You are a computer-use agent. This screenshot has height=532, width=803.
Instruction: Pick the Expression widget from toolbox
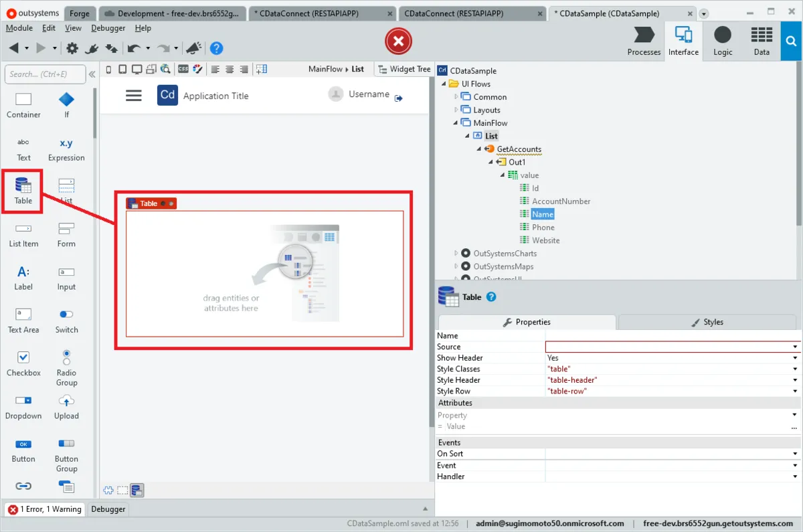tap(66, 149)
